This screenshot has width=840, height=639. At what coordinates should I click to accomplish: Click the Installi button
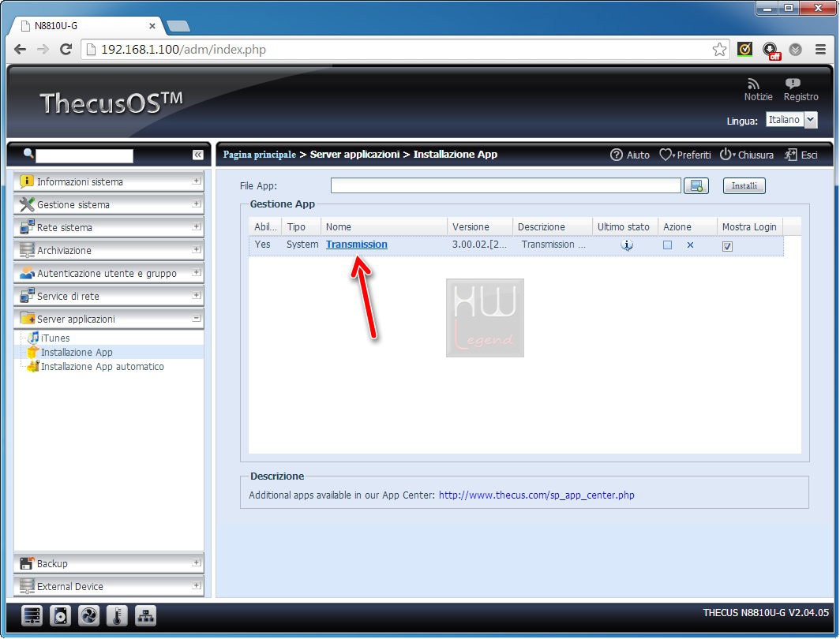pyautogui.click(x=744, y=185)
